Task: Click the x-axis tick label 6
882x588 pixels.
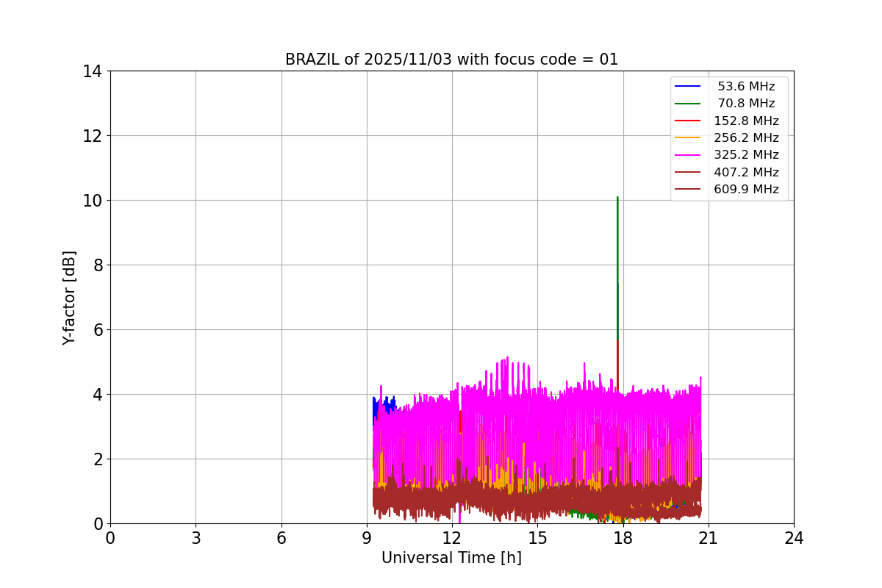Action: click(282, 538)
